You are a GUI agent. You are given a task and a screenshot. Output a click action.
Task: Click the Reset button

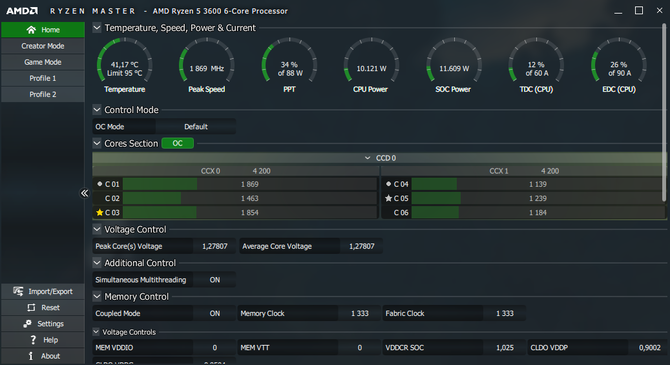[43, 308]
